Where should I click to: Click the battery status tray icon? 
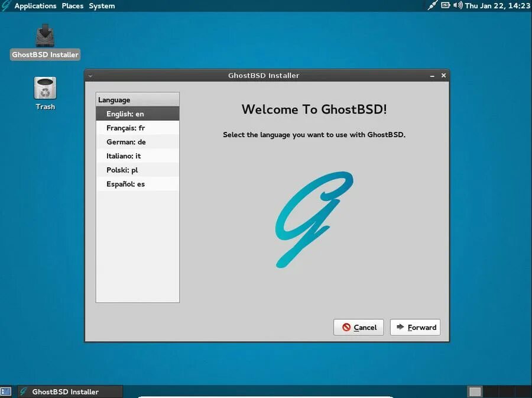point(445,5)
